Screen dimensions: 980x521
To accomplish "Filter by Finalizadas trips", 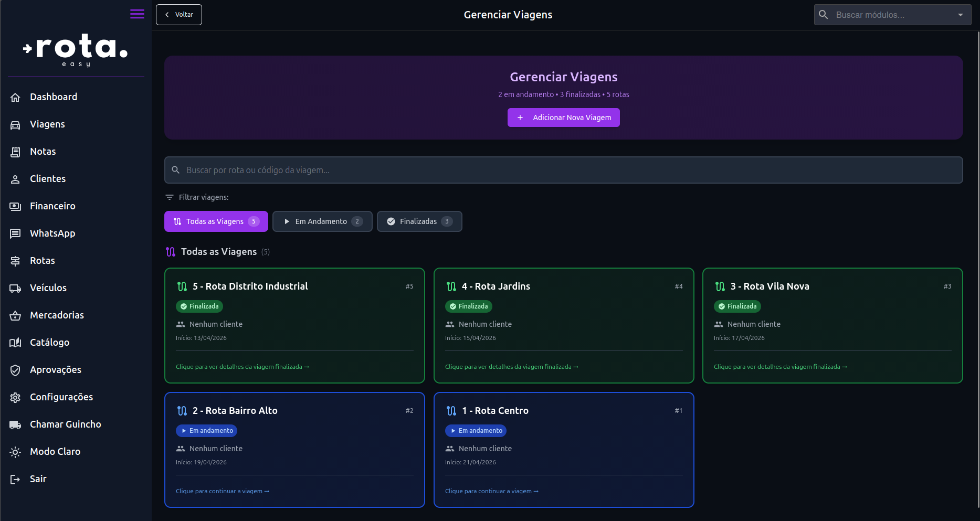I will pos(419,221).
